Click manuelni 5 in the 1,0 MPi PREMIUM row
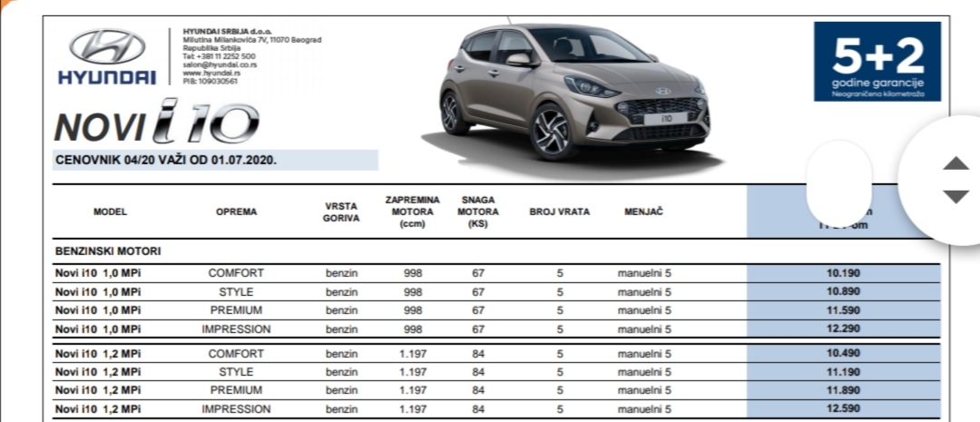The image size is (980, 422). pos(644,310)
